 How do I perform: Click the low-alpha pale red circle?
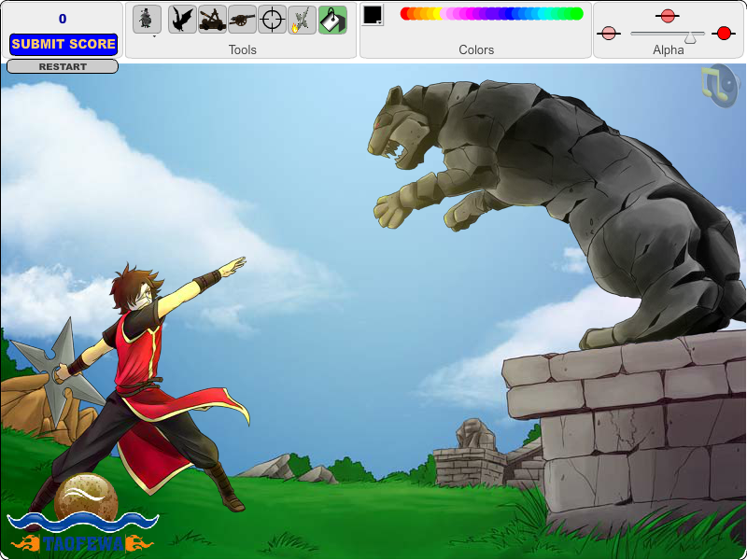click(x=609, y=34)
